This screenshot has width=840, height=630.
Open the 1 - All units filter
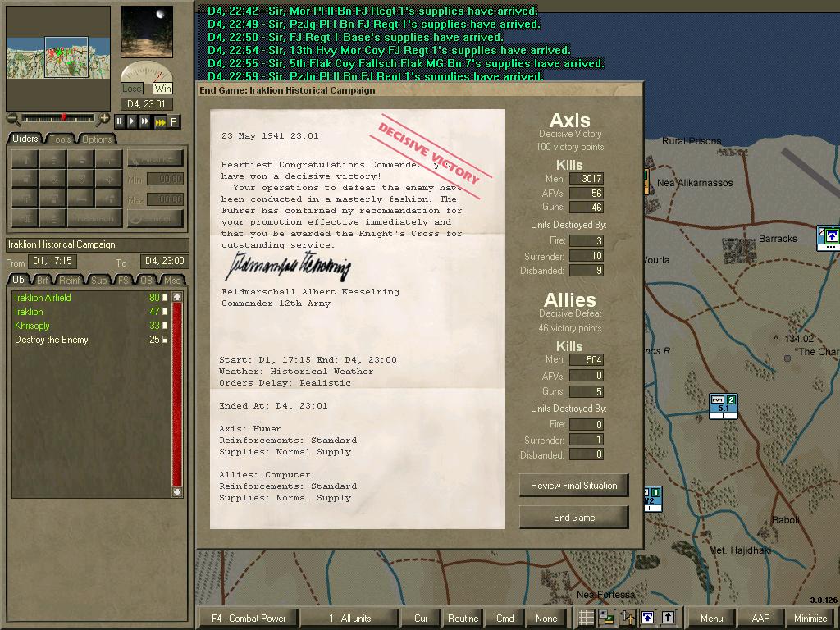pos(349,619)
